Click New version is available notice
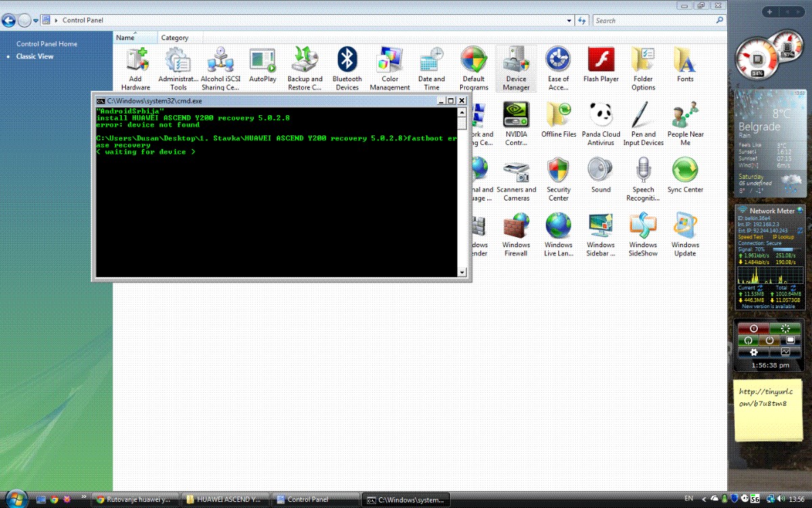This screenshot has width=812, height=508. coord(769,307)
